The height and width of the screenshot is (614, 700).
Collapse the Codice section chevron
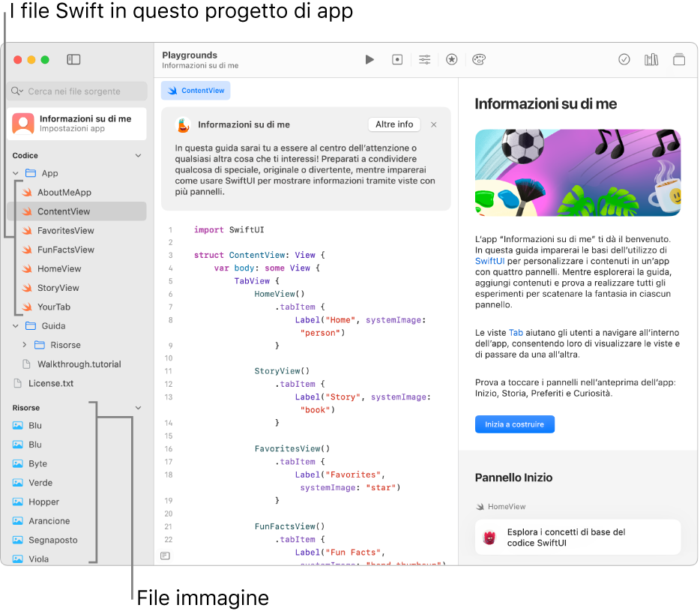[x=139, y=155]
